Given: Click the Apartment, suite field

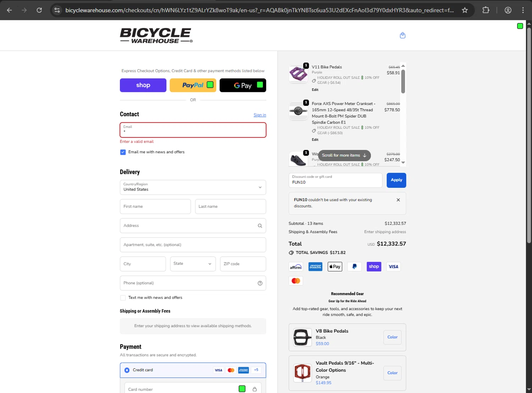Looking at the screenshot, I should [193, 245].
